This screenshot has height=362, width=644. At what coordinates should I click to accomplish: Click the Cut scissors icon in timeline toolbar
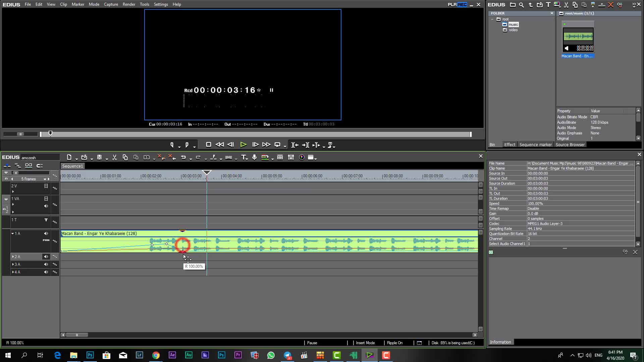click(114, 158)
